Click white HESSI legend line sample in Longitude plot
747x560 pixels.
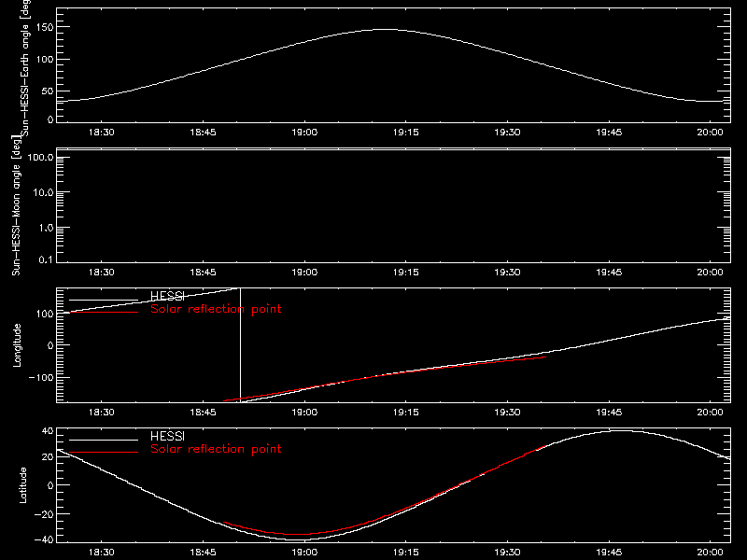click(x=104, y=300)
